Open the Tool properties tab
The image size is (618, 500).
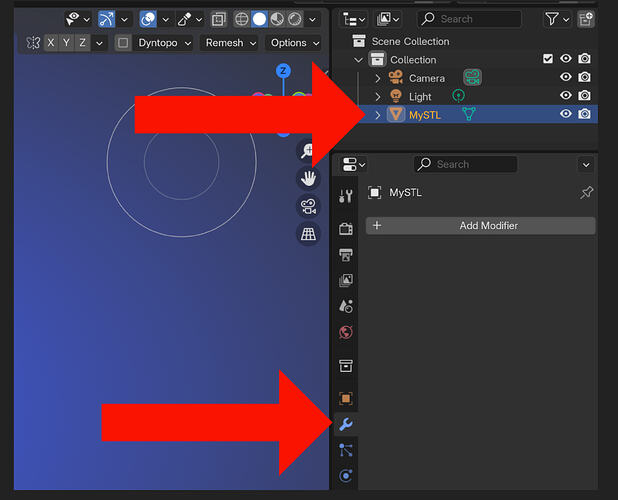coord(346,195)
